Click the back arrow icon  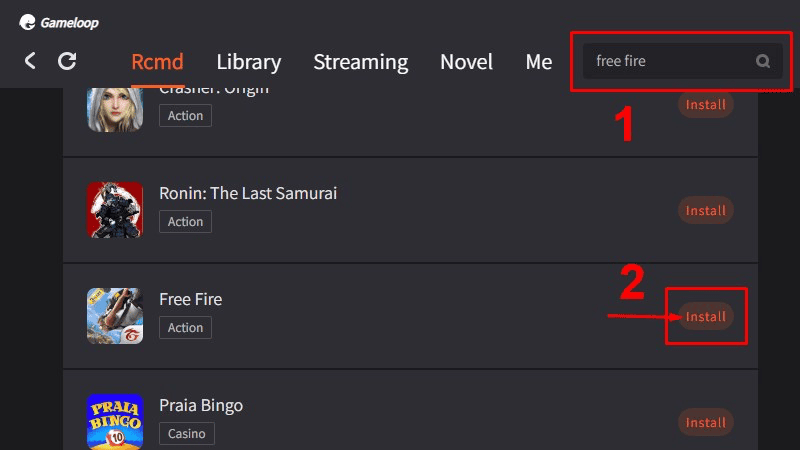coord(30,61)
